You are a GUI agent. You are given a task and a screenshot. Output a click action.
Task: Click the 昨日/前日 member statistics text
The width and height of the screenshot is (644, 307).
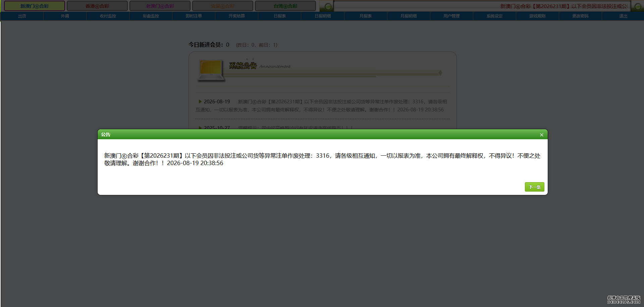[x=257, y=45]
